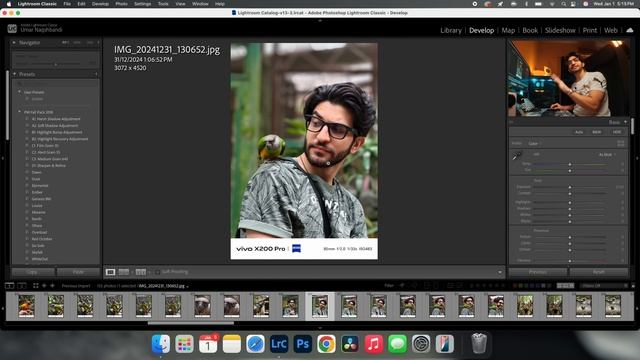The height and width of the screenshot is (360, 640).
Task: Click the Paste settings button
Action: 78,272
